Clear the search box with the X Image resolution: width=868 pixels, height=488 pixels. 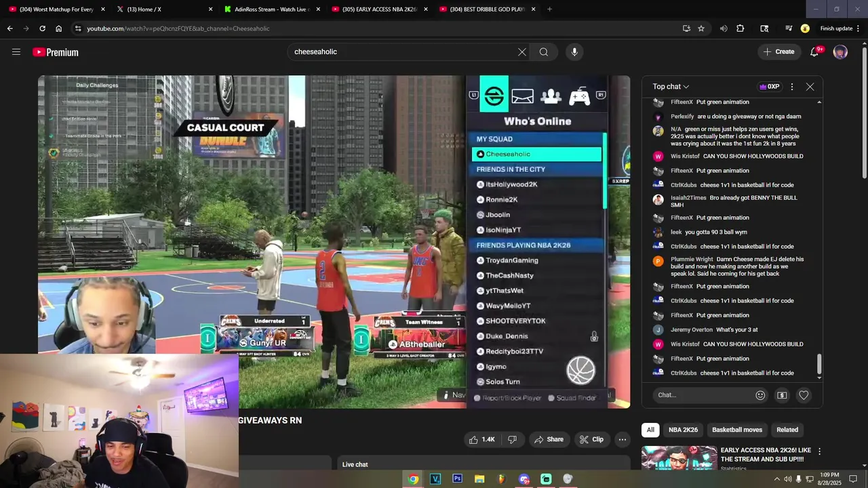point(522,52)
